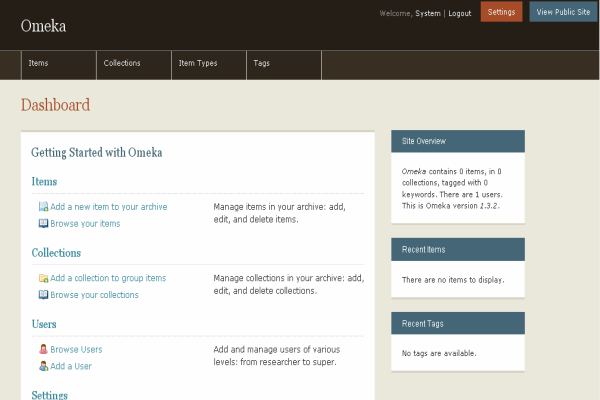Select 'Add a new item to your archive'
Viewport: 600px width, 400px height.
click(108, 207)
